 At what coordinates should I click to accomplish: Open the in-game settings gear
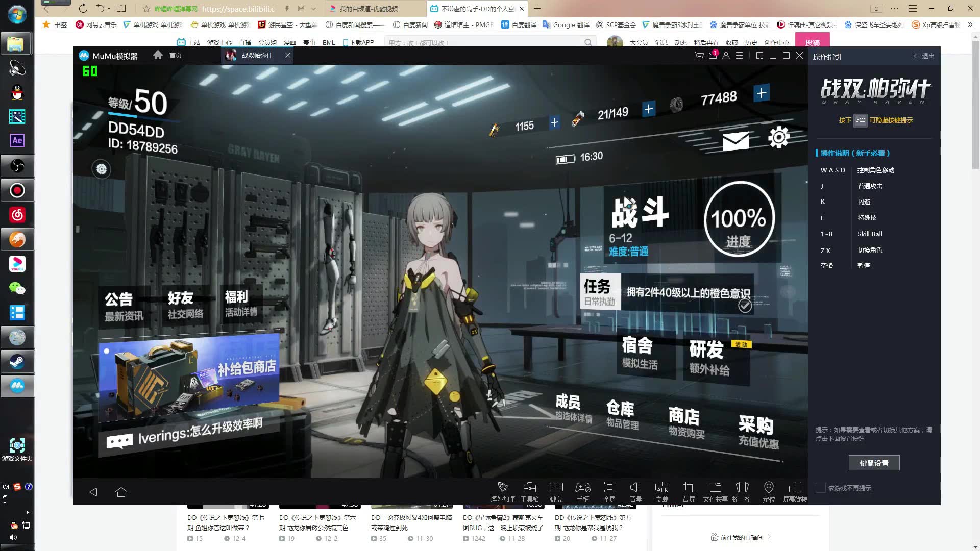(x=779, y=137)
